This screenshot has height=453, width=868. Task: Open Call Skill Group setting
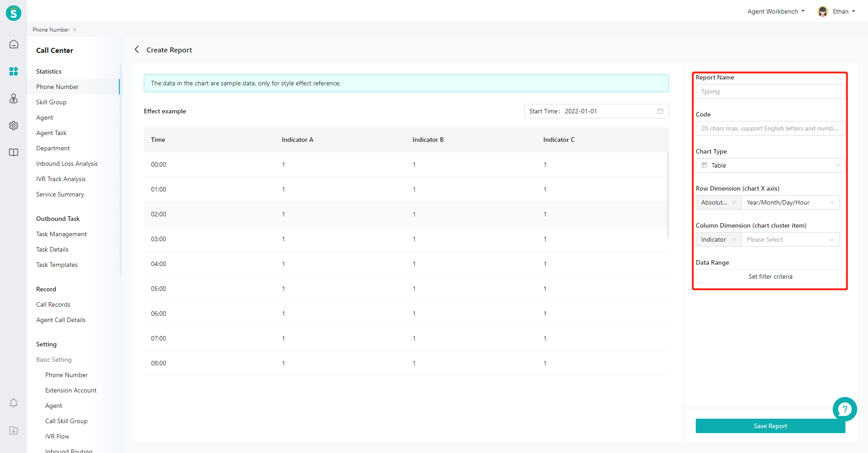[x=66, y=421]
